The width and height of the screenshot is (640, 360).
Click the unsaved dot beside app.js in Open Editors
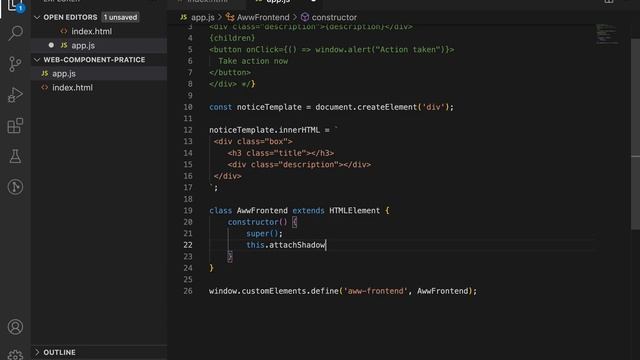click(x=51, y=45)
